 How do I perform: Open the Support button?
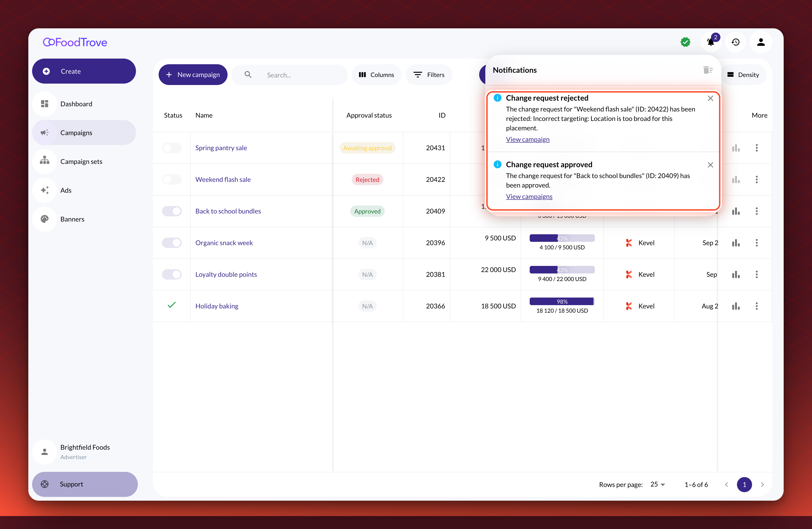click(85, 484)
